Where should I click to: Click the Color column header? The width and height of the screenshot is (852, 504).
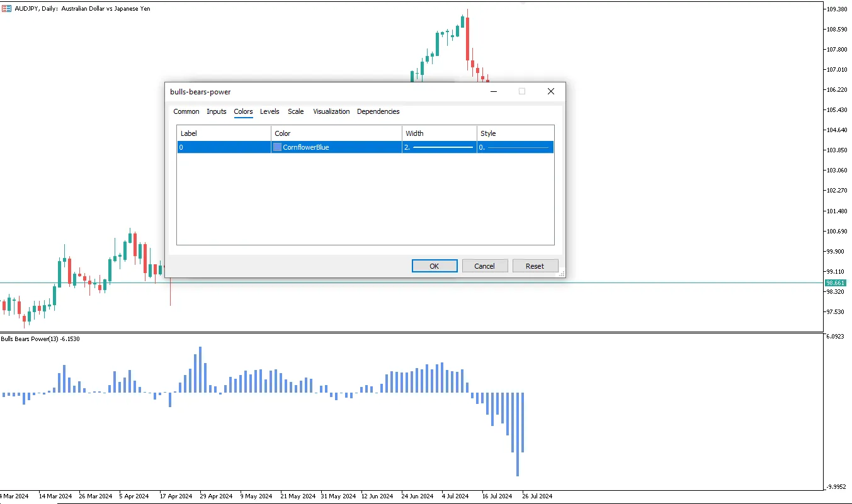point(336,133)
